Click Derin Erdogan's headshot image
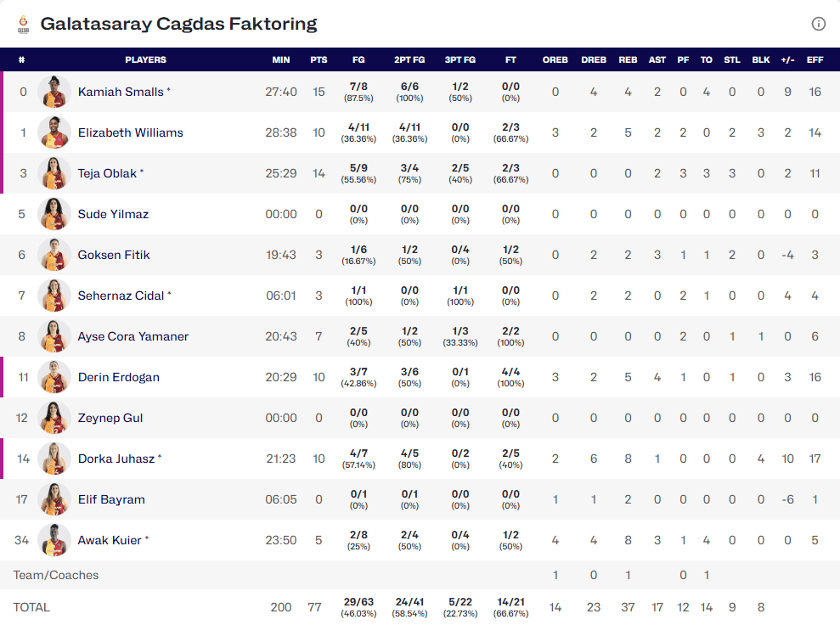 tap(54, 377)
